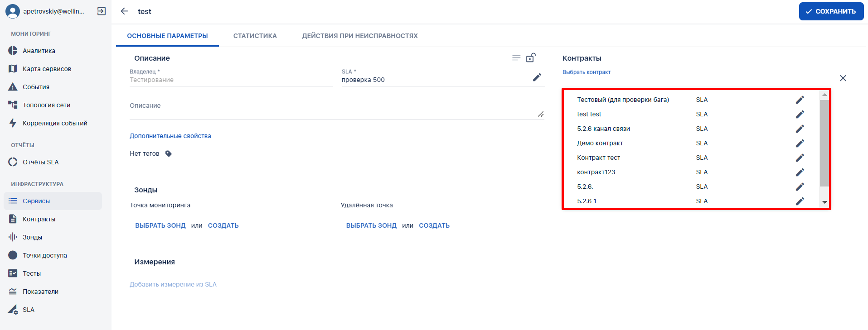Edit the 5.2.6 1 contract entry
The image size is (868, 330).
coord(800,201)
